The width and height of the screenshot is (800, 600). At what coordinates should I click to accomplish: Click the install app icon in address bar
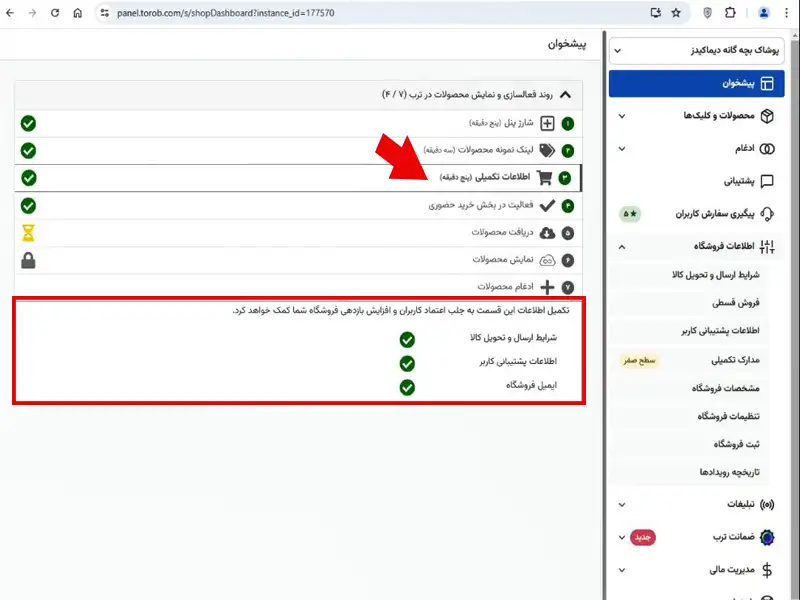656,13
